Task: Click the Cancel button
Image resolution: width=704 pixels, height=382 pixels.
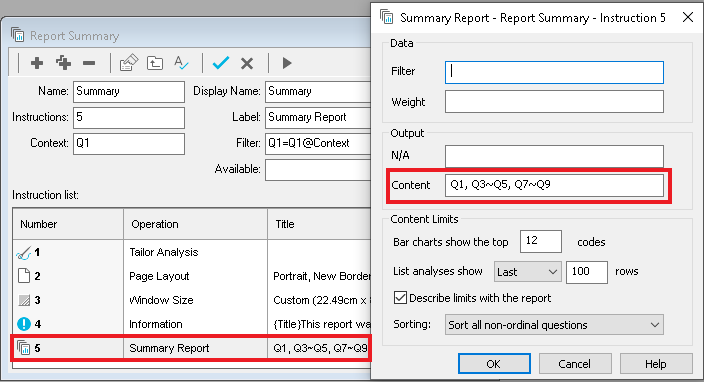Action: 575,364
